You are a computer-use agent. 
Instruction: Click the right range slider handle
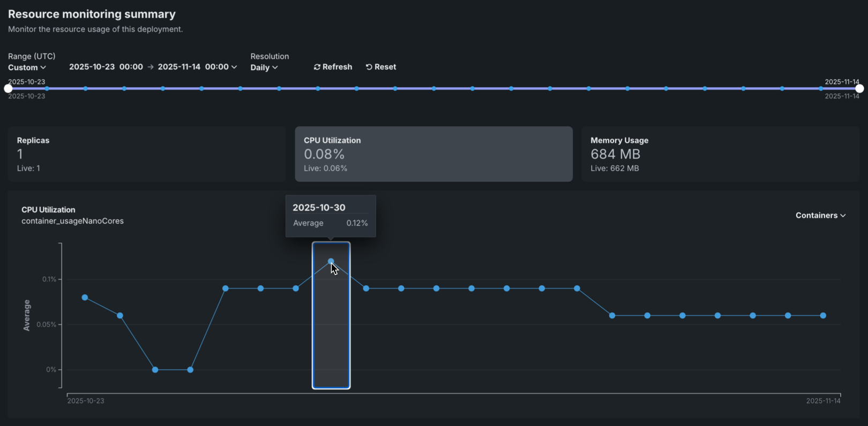pos(859,89)
